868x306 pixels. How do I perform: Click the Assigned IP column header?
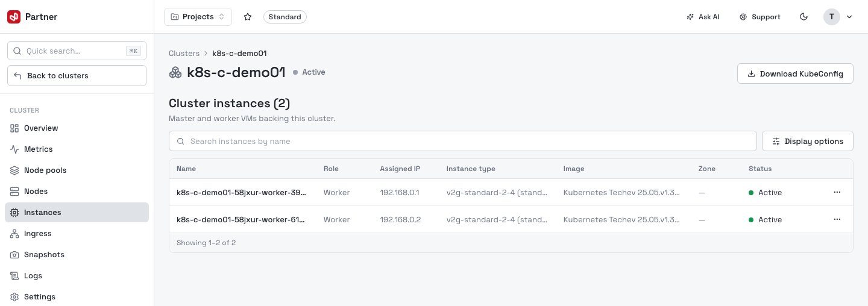coord(400,169)
